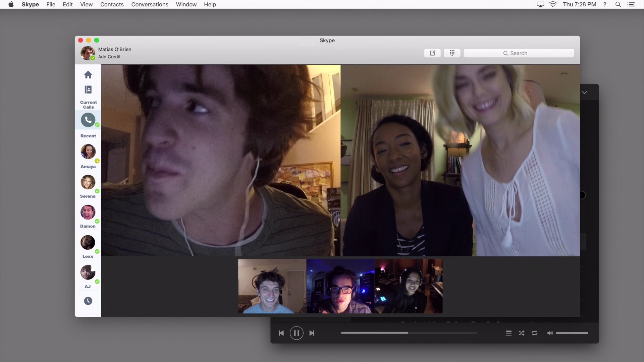Open the Conversations menu
The width and height of the screenshot is (644, 362).
click(150, 4)
